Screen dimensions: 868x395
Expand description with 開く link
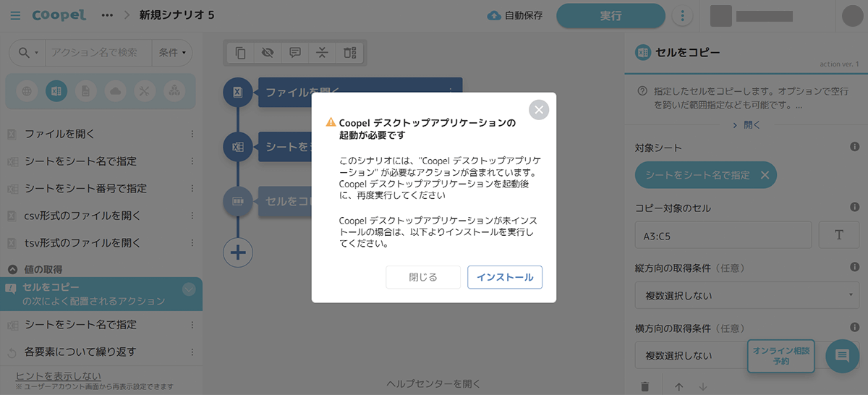[746, 125]
